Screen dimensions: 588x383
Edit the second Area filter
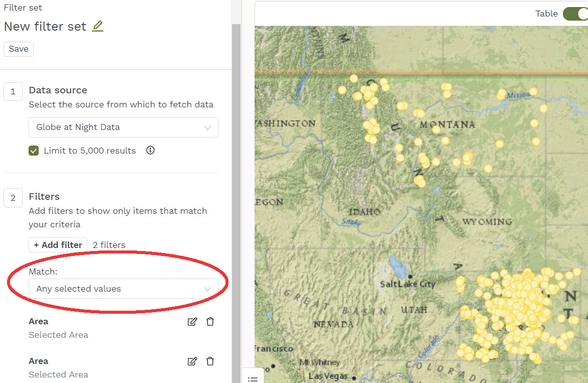[192, 361]
